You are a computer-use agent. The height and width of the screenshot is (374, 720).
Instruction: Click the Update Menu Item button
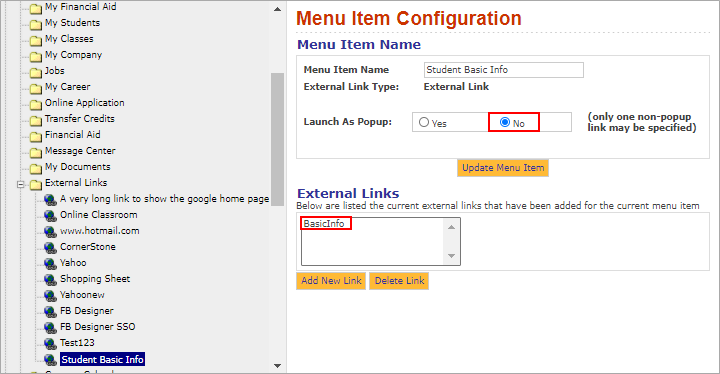[x=503, y=168]
